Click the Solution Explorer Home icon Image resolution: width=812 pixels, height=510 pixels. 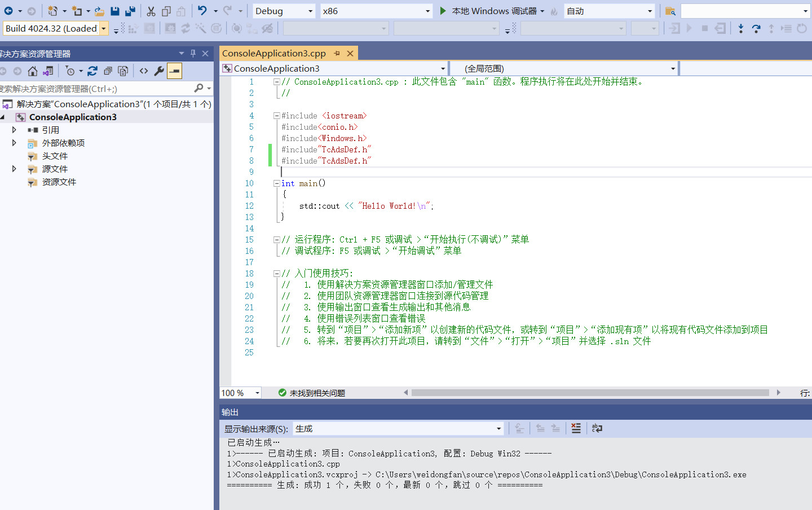click(x=33, y=71)
